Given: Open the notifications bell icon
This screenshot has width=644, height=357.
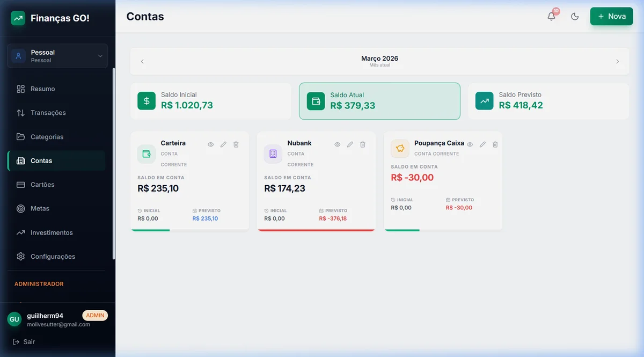Looking at the screenshot, I should pos(551,17).
